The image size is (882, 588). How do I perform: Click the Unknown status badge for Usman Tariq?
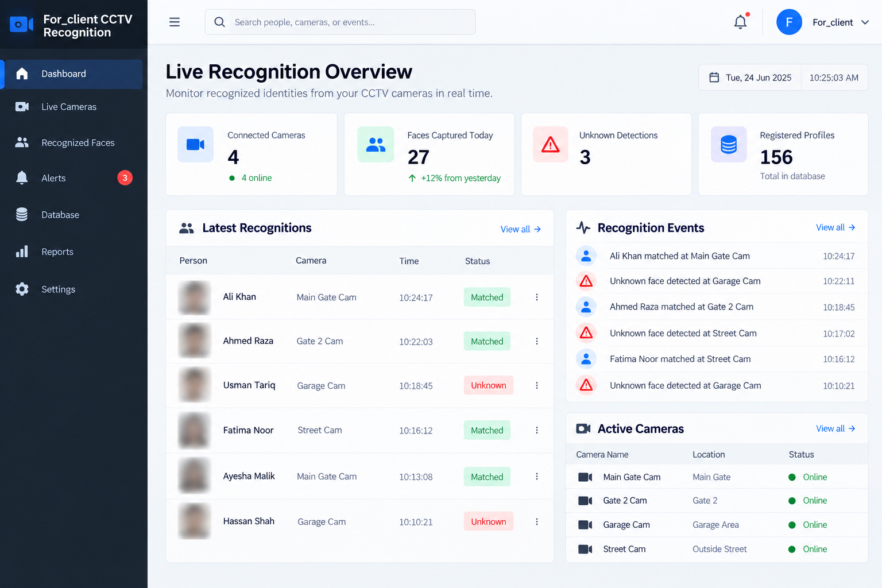pyautogui.click(x=489, y=385)
